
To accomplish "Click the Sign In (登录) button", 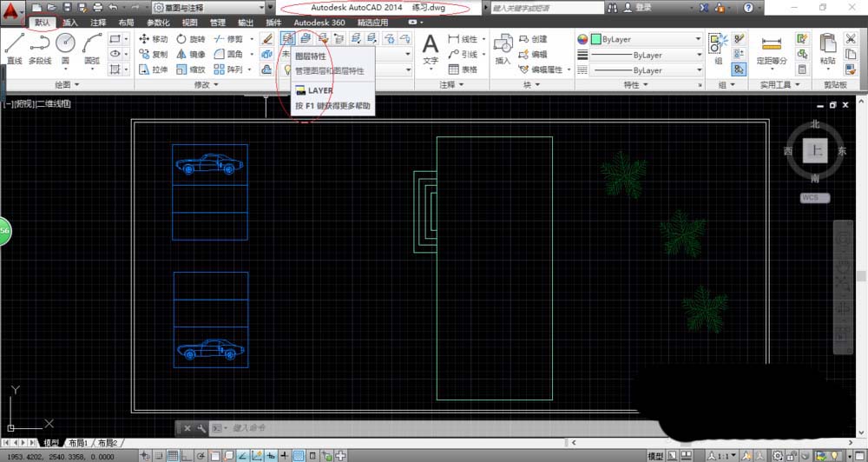I will (x=638, y=8).
